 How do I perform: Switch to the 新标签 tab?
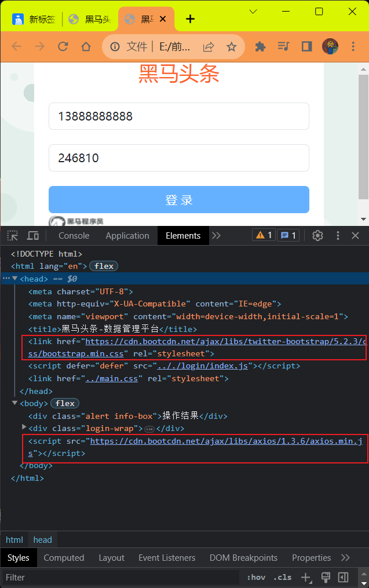[34, 19]
